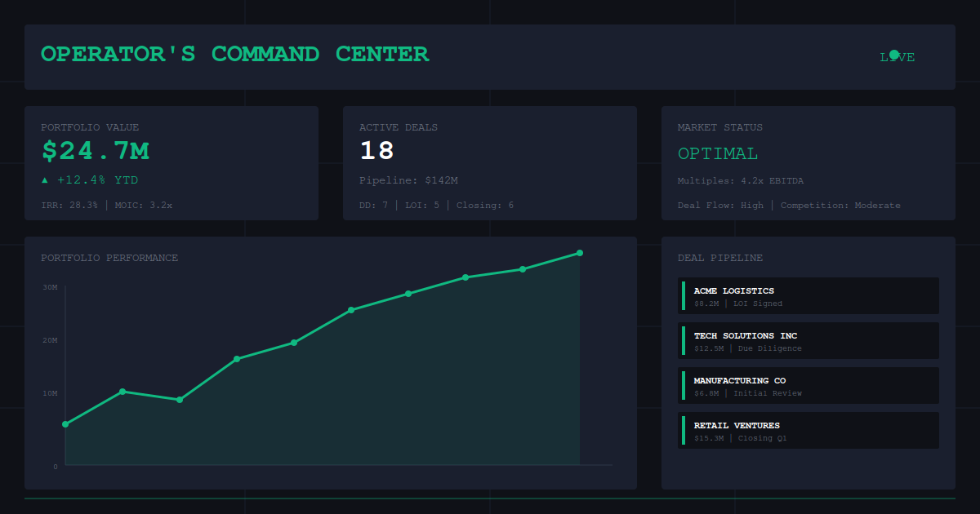Open the Acme Logistics deal
The height and width of the screenshot is (514, 980).
tap(808, 295)
